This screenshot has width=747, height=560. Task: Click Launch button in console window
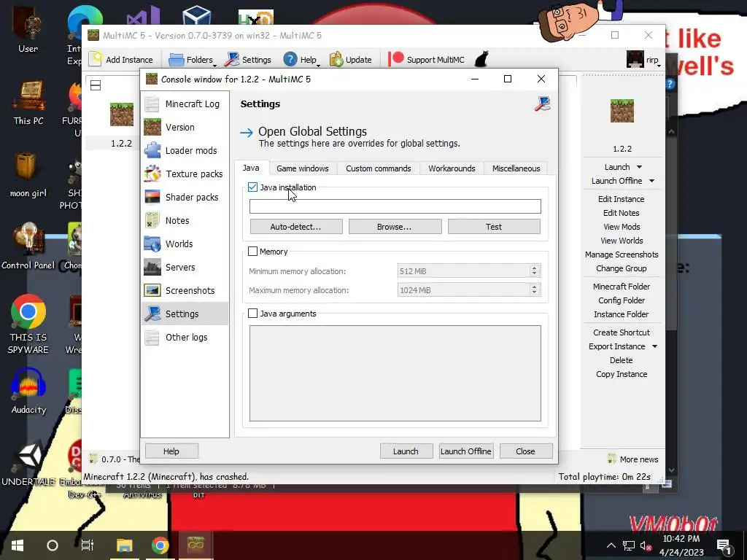(406, 451)
